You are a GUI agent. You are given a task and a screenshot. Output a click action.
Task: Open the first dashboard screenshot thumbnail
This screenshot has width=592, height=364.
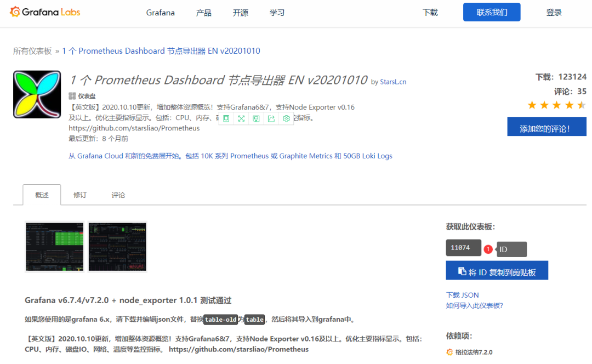tap(54, 247)
